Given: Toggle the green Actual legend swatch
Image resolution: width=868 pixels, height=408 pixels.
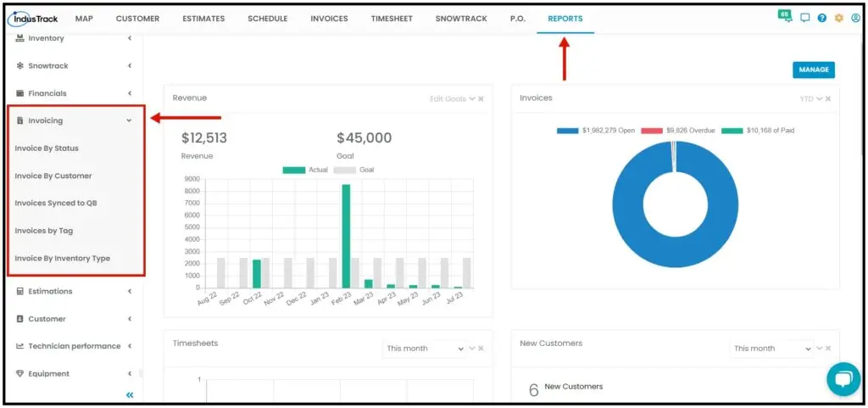Looking at the screenshot, I should (x=294, y=170).
